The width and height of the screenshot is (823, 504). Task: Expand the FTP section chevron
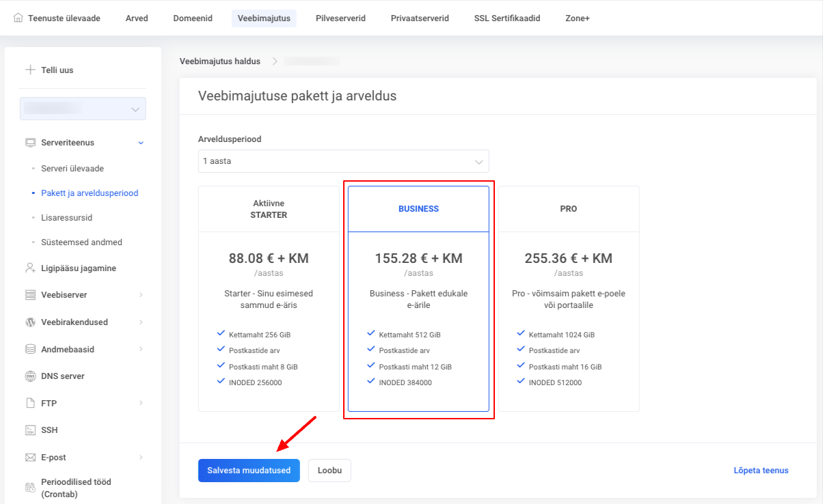(141, 403)
